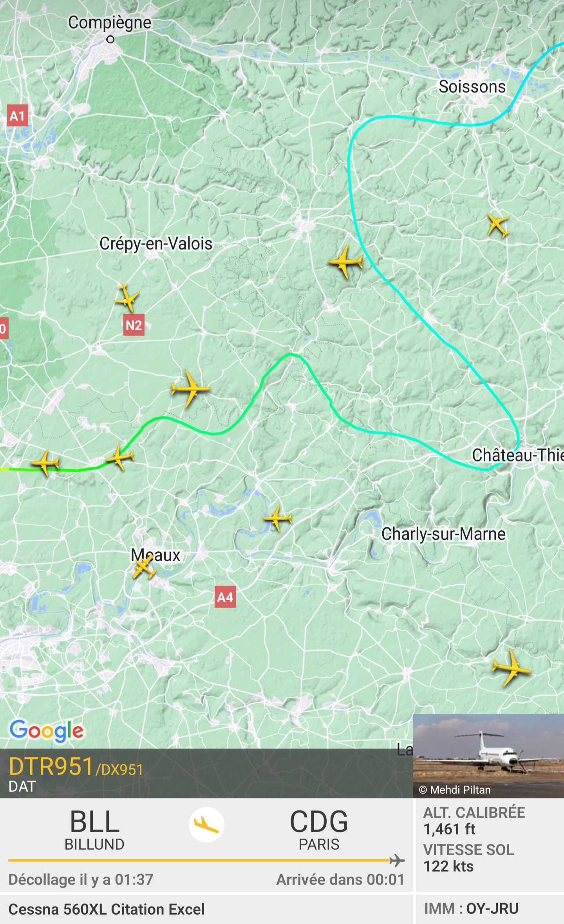The image size is (564, 924).
Task: Tap the plane on the cyan flight path
Action: coord(345,261)
